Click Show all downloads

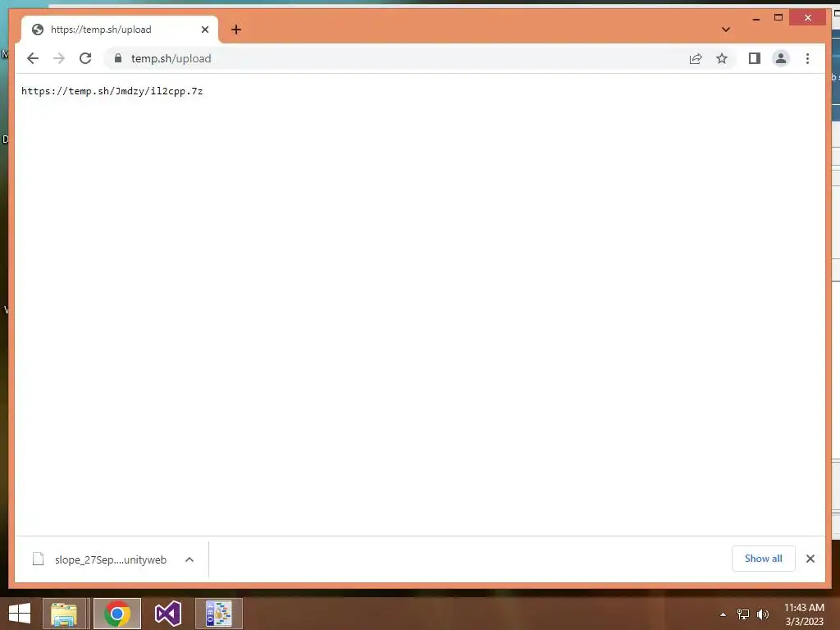coord(764,559)
